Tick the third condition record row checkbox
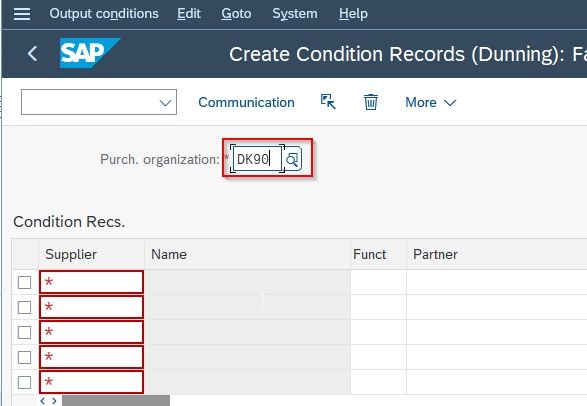 click(24, 332)
